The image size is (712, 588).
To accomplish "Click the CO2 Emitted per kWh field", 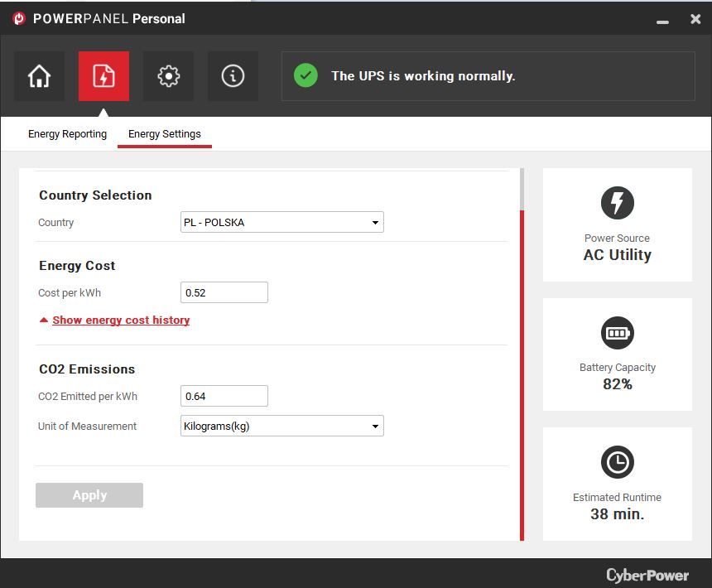I will (224, 396).
